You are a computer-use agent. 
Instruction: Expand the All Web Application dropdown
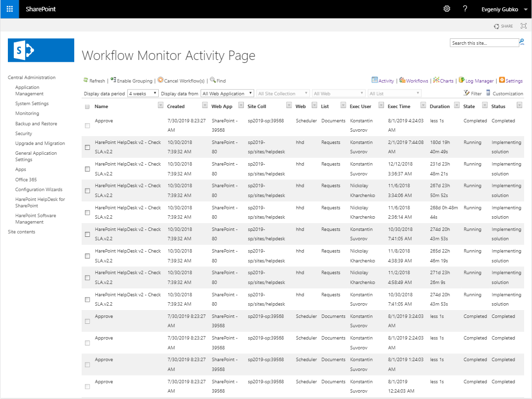[227, 93]
